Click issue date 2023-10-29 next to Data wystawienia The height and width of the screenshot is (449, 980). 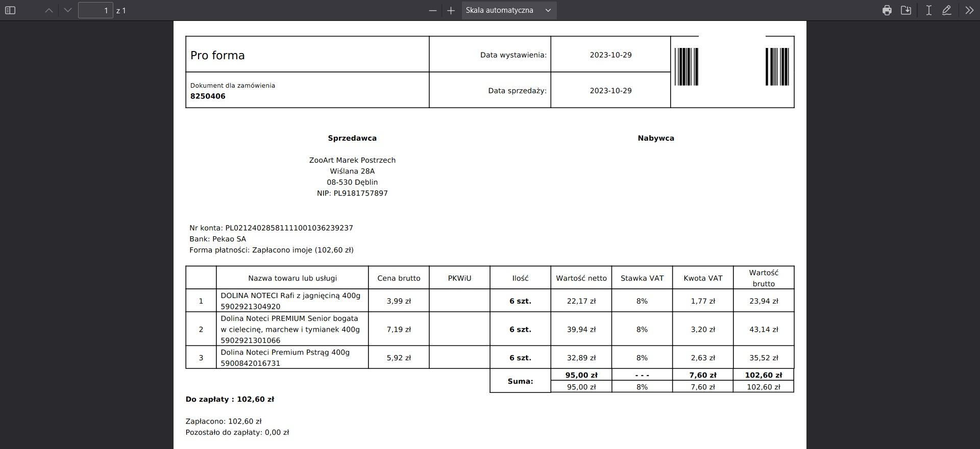pos(610,55)
